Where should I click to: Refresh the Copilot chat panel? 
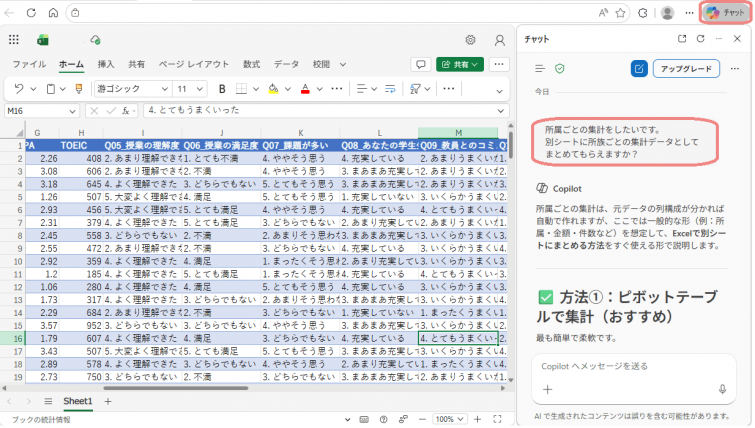pyautogui.click(x=701, y=39)
